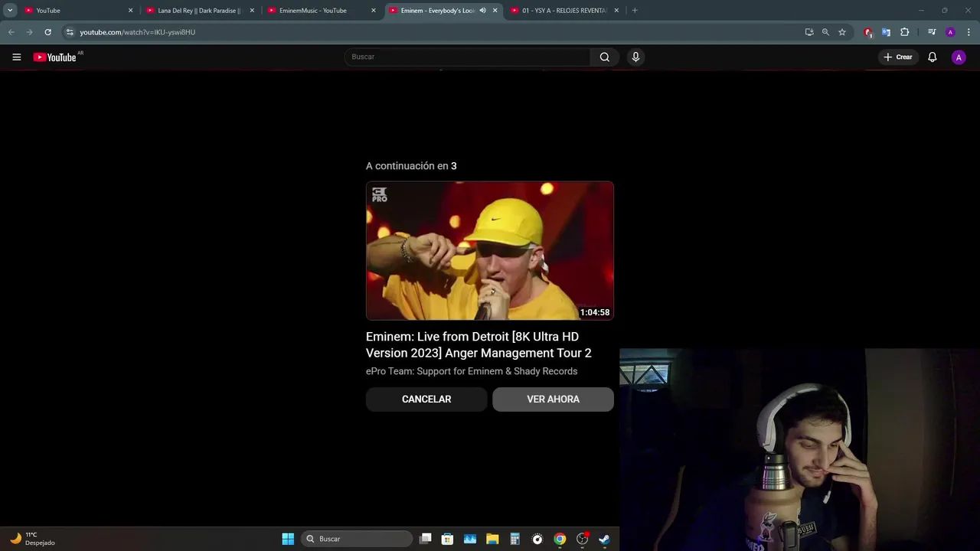
Task: Open the weather widget showing 11°C
Action: point(32,539)
